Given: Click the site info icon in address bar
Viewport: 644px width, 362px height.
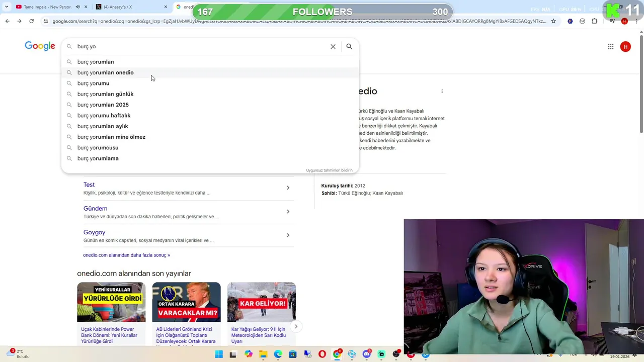Looking at the screenshot, I should [46, 21].
